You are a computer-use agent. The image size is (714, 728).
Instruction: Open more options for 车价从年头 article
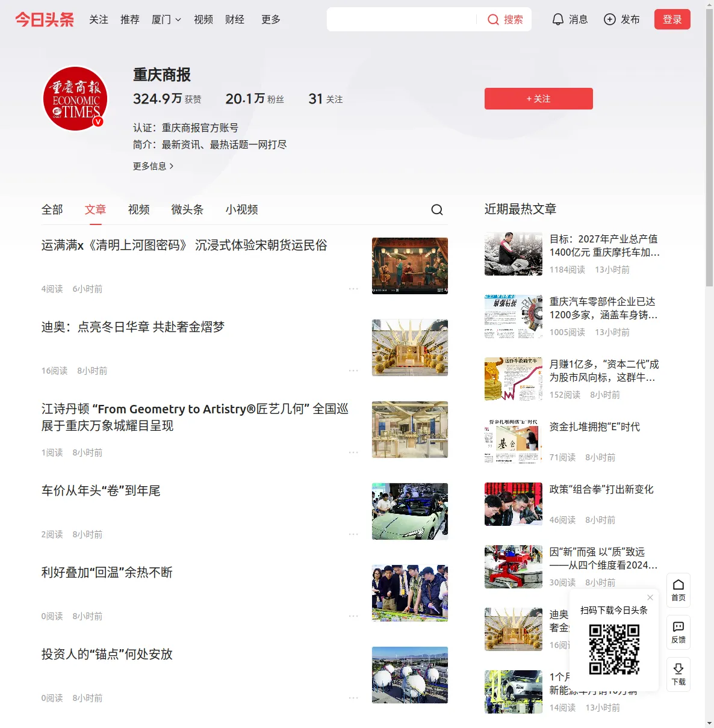(x=353, y=534)
